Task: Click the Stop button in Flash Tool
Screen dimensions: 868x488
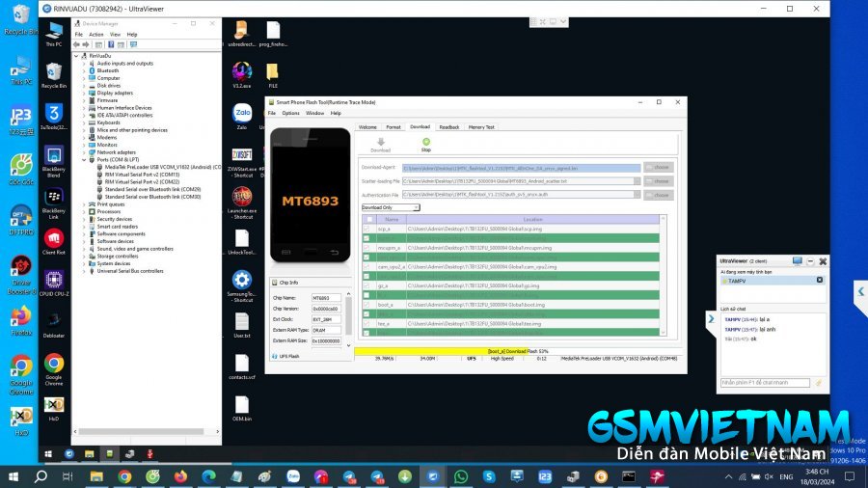Action: (425, 145)
